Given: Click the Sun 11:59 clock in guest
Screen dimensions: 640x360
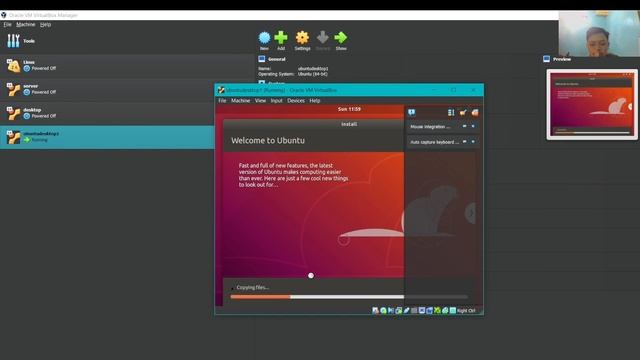Looking at the screenshot, I should 349,109.
